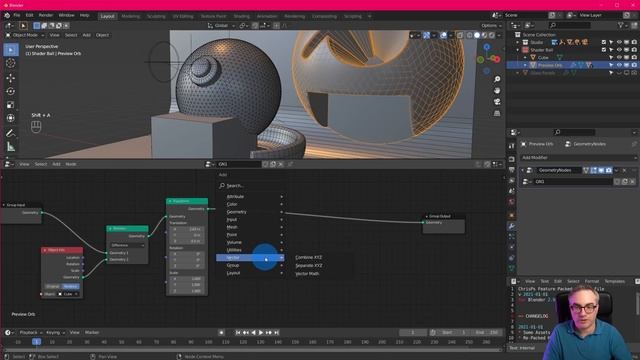Click the Blender logo in the menu bar

point(7,16)
